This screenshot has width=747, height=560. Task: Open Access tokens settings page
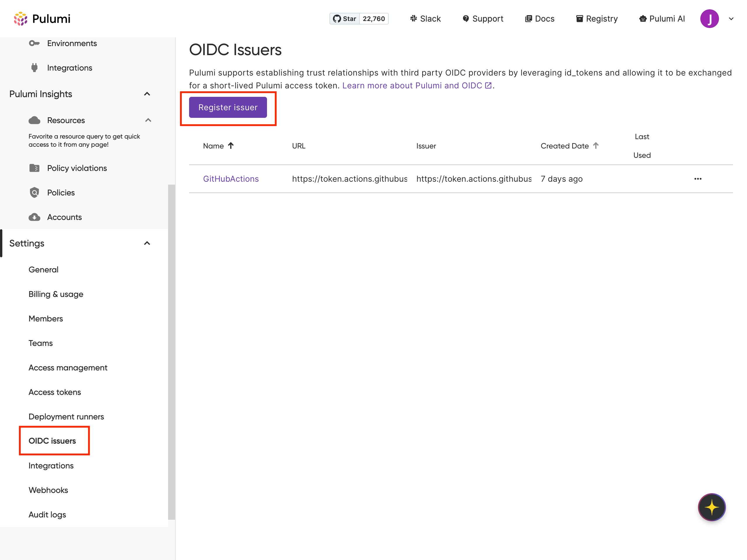point(55,392)
